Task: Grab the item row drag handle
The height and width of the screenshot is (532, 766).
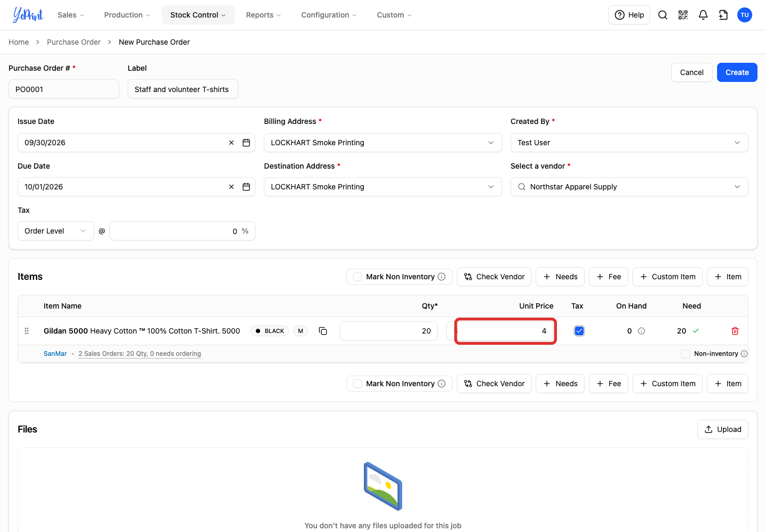Action: [x=27, y=331]
